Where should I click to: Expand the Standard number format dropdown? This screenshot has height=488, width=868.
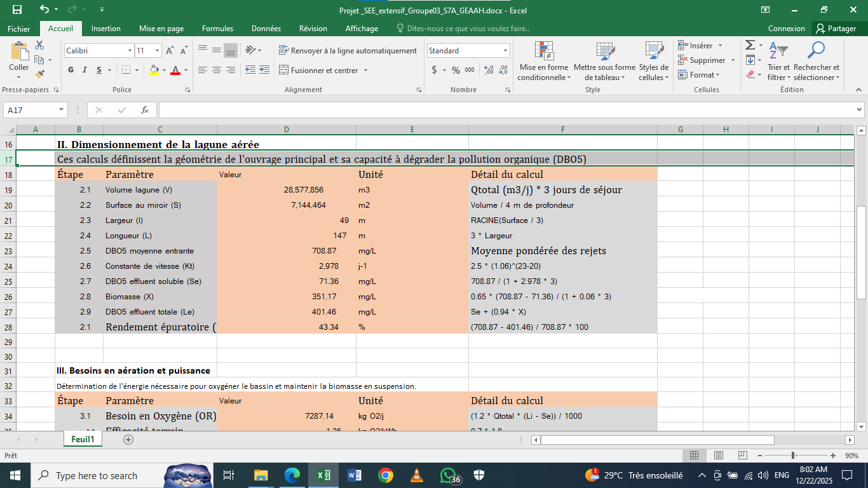pos(506,51)
